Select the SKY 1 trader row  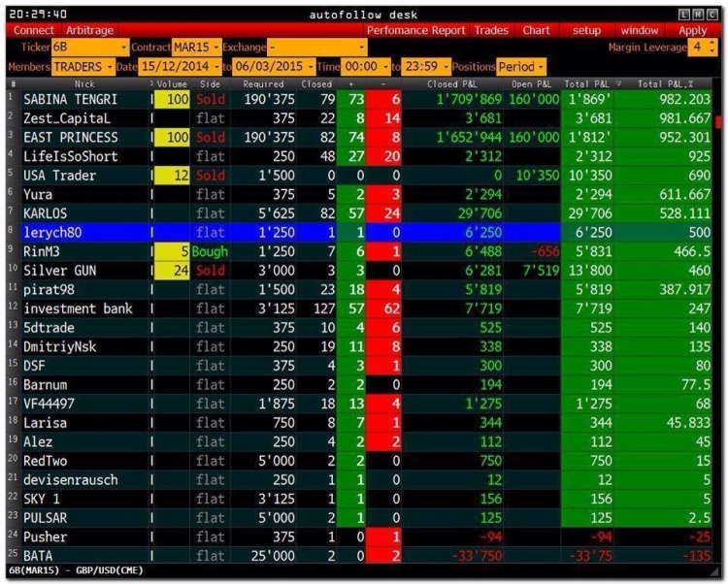(359, 499)
